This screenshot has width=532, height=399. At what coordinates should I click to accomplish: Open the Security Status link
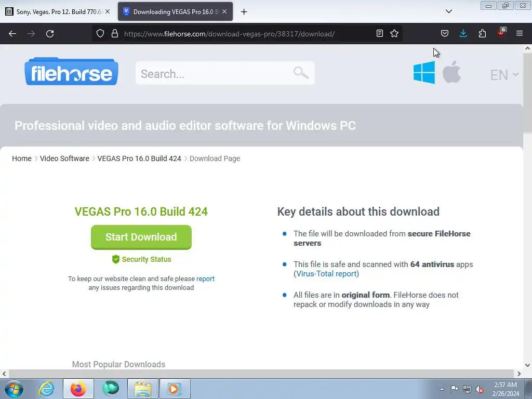[147, 259]
